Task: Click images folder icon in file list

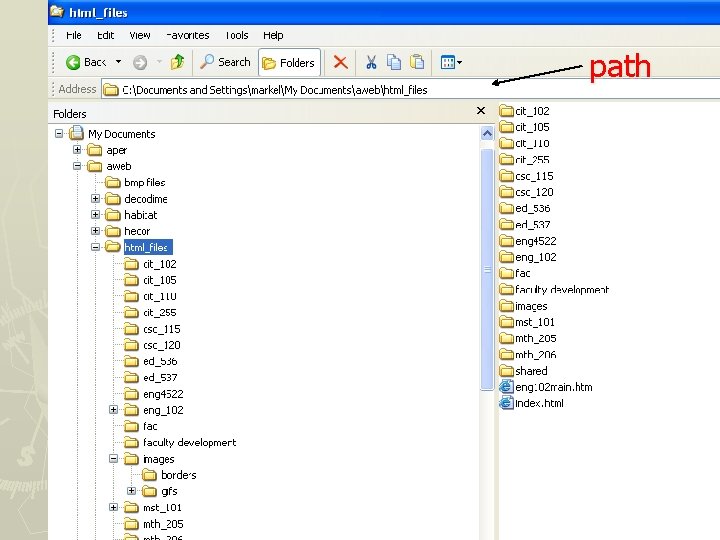Action: point(506,306)
